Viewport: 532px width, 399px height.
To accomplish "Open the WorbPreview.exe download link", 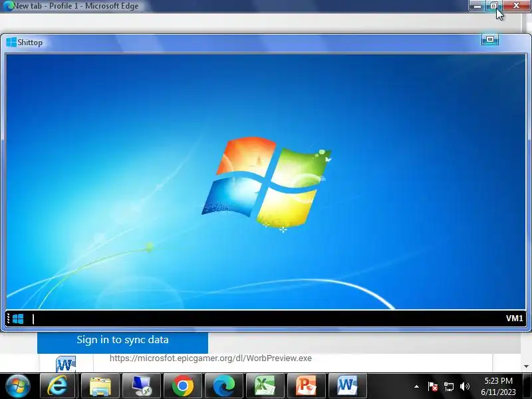I will tap(210, 358).
